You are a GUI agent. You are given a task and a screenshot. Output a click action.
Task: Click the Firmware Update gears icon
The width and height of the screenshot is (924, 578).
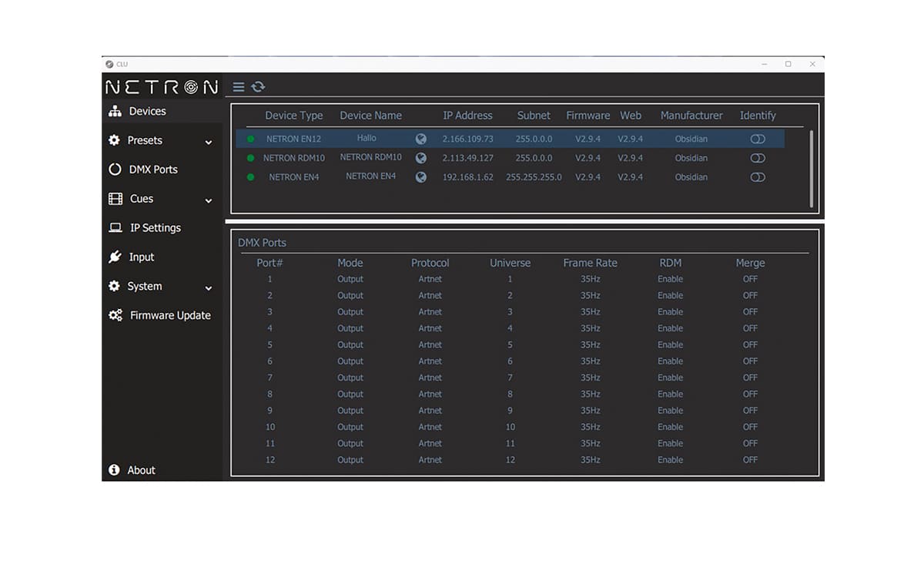tap(115, 315)
